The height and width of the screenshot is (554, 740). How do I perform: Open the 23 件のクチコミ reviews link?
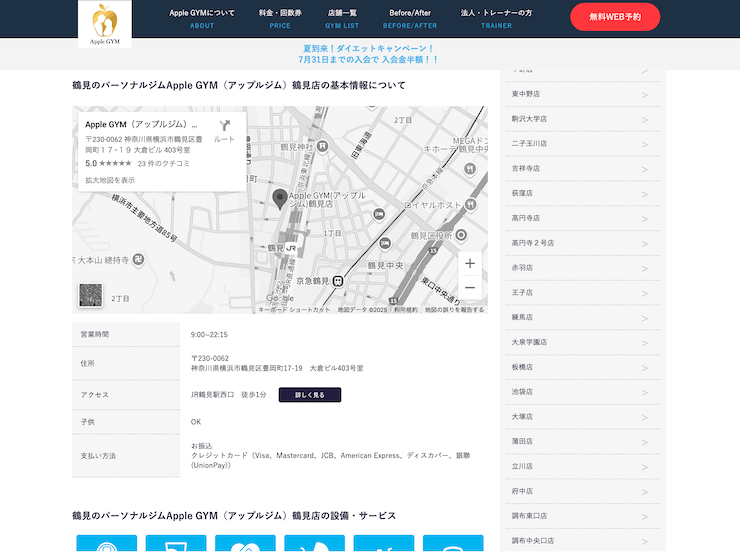pyautogui.click(x=164, y=164)
